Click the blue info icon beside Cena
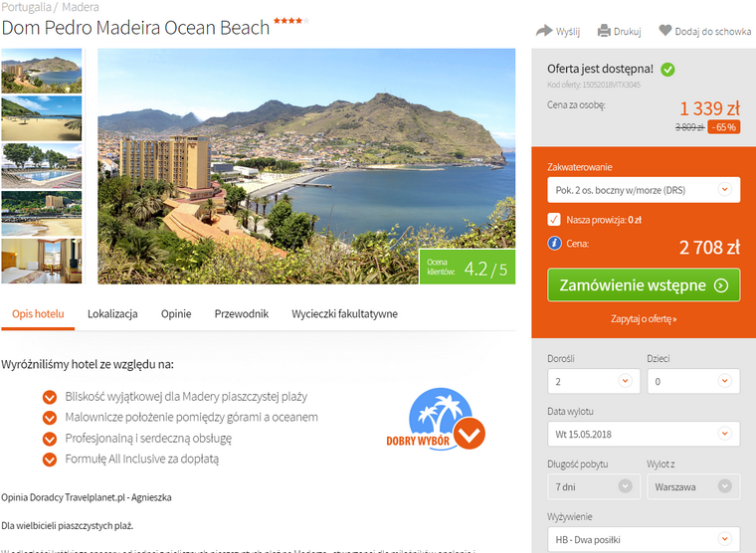This screenshot has width=756, height=553. [x=554, y=243]
